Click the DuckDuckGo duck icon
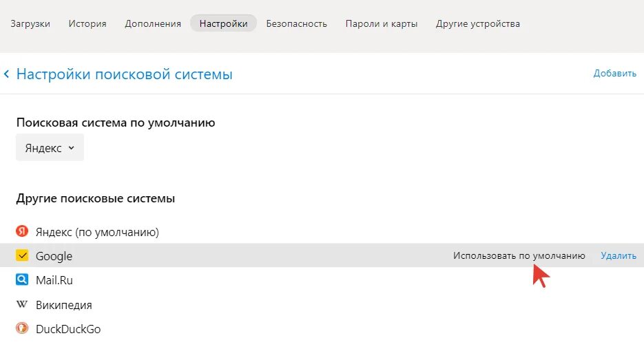This screenshot has height=360, width=644. (22, 328)
